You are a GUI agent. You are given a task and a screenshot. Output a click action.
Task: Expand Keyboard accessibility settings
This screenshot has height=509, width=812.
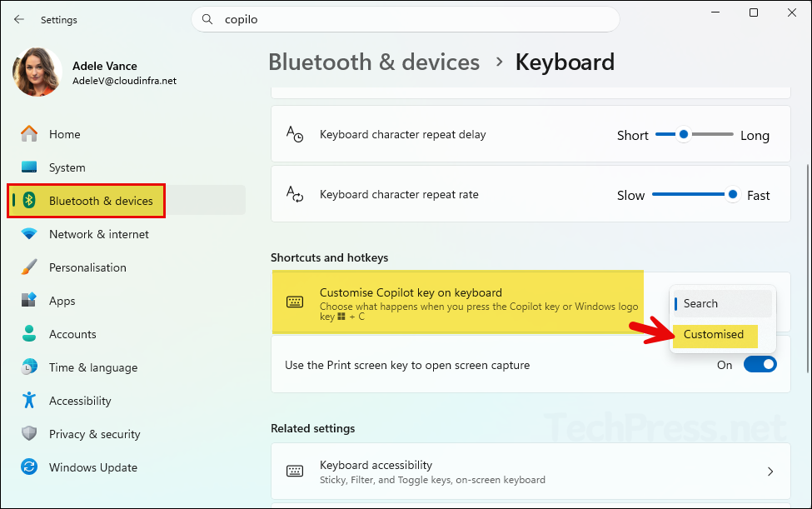tap(531, 471)
